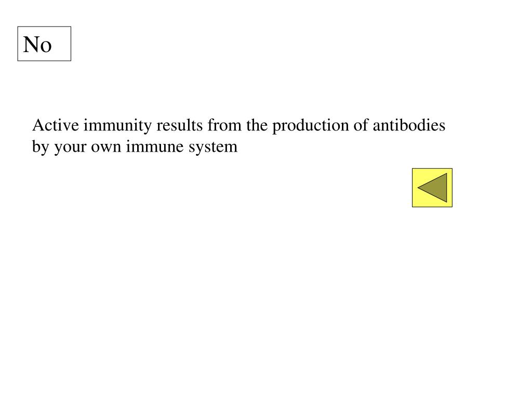Viewport: 532px width, 399px height.
Task: Click the word 'immunity' in the text
Action: tap(118, 126)
